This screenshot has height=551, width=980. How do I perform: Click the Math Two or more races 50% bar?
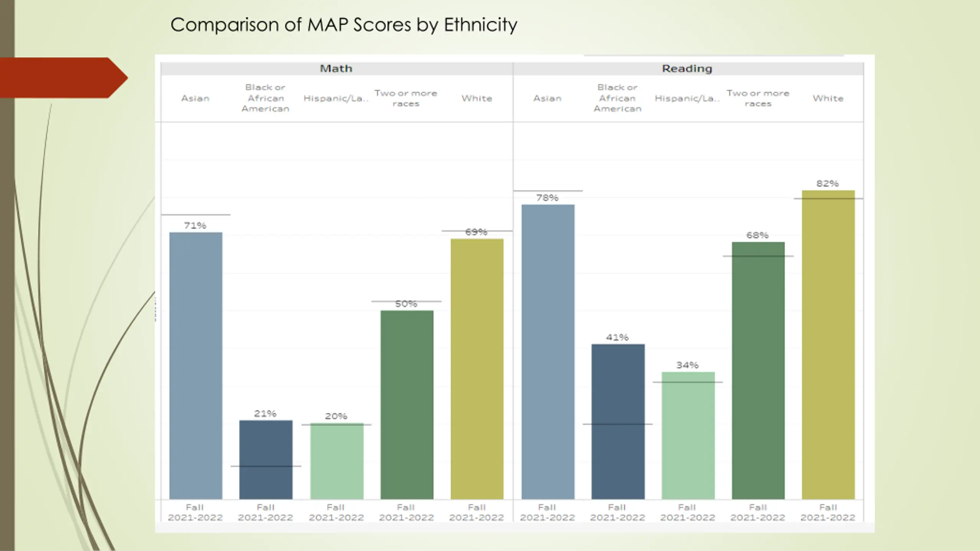click(x=407, y=404)
